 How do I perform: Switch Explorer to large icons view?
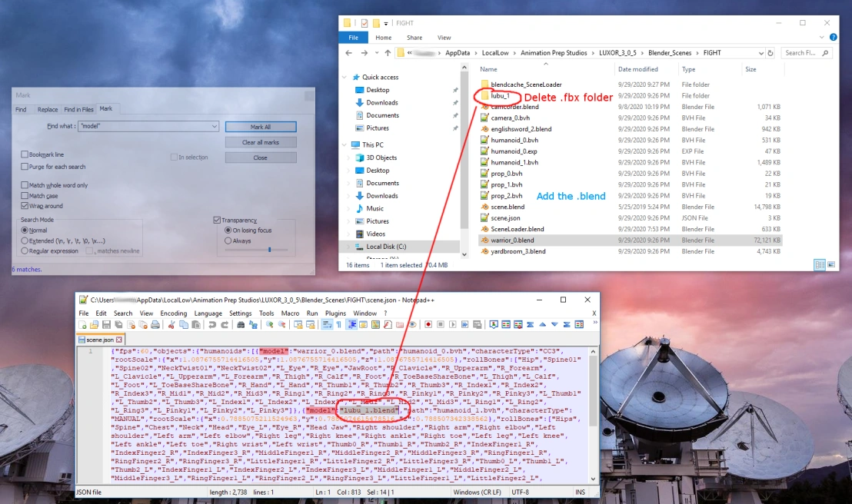pyautogui.click(x=830, y=264)
